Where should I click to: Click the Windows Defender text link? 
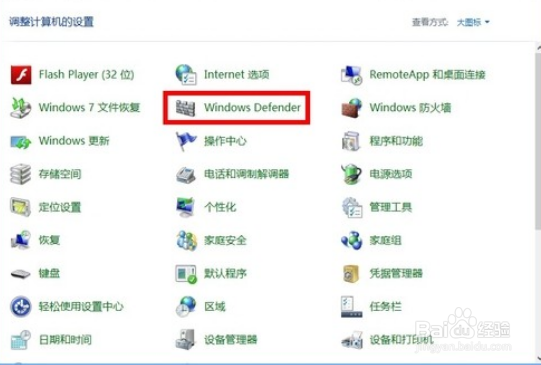click(x=252, y=108)
